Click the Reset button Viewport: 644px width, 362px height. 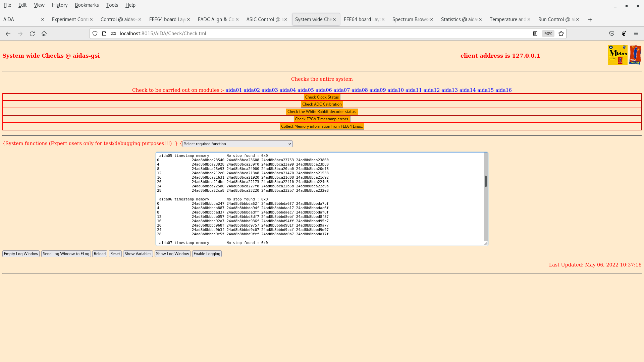[115, 254]
